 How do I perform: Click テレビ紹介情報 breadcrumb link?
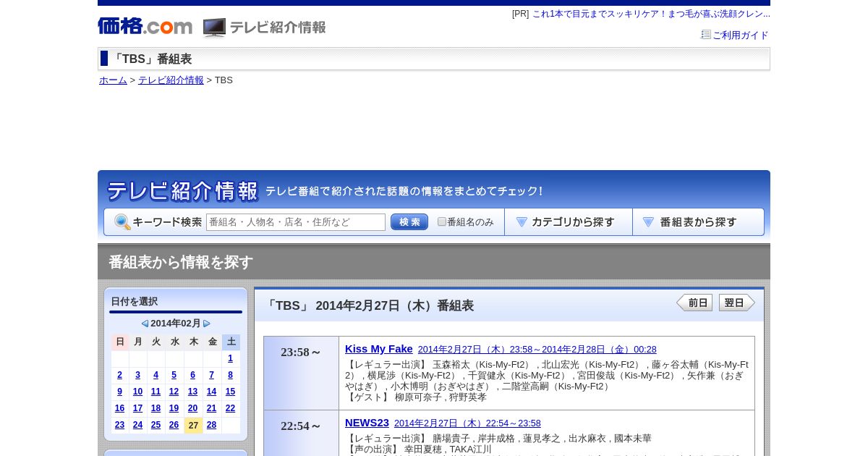coord(171,80)
